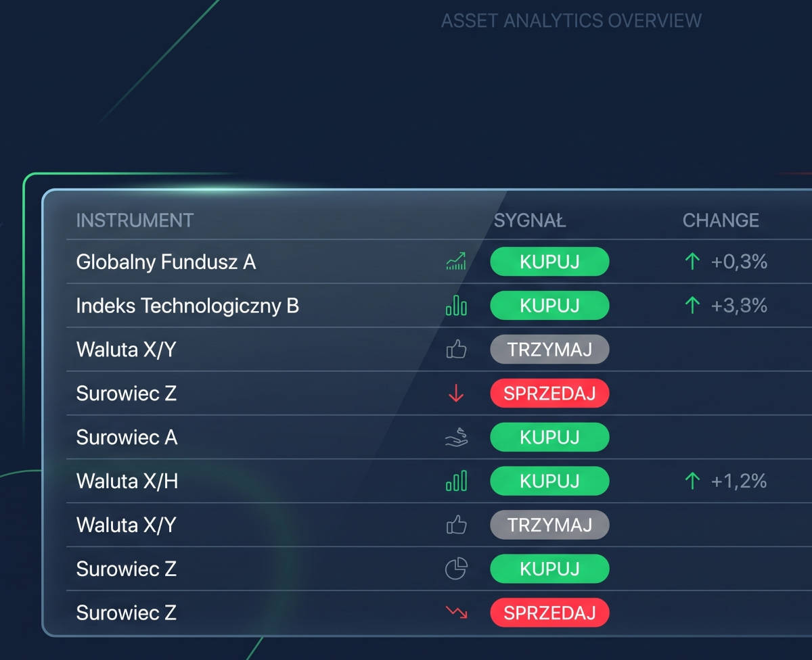
Task: Open the Indeks Technologiczny B instrument
Action: [x=187, y=306]
